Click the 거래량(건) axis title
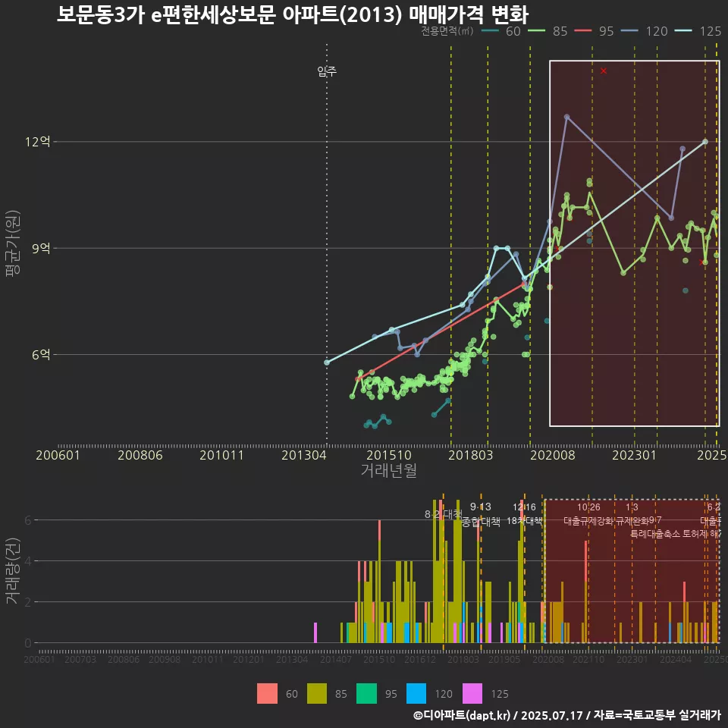The image size is (728, 728). 12,570
